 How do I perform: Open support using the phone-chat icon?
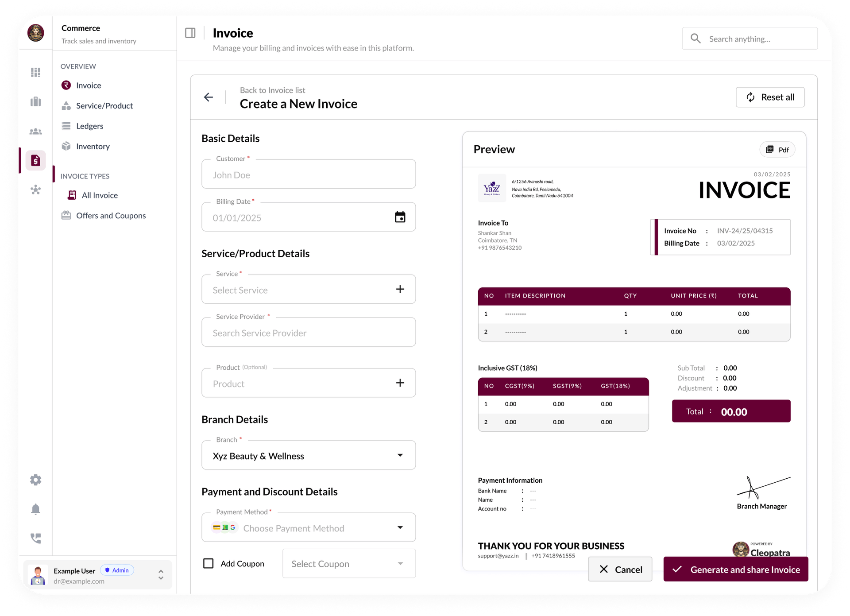point(35,539)
